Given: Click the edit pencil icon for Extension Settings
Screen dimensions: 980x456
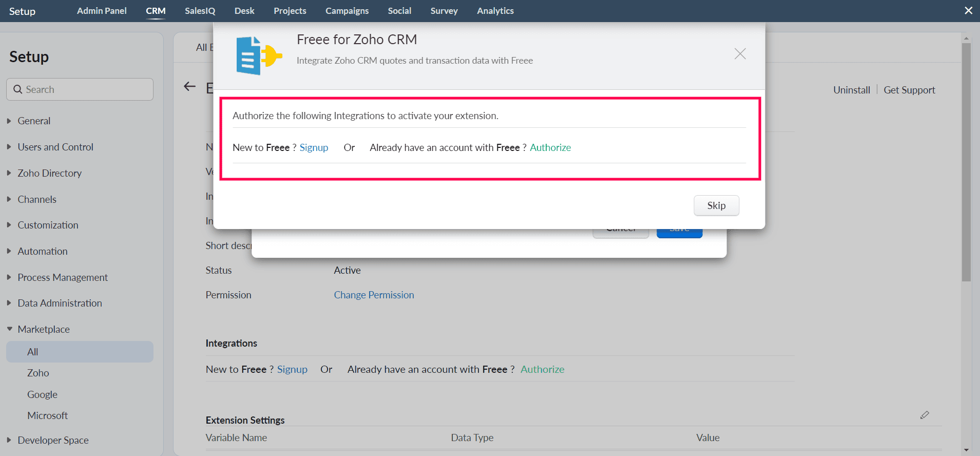Looking at the screenshot, I should point(925,415).
